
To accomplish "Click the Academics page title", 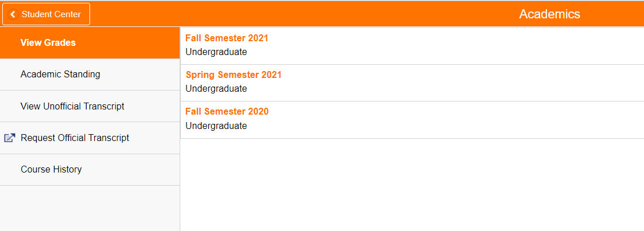I will click(x=549, y=14).
